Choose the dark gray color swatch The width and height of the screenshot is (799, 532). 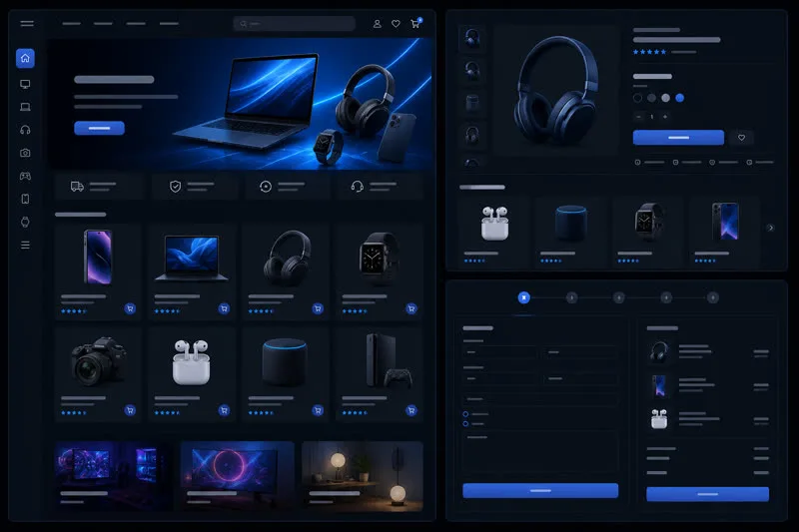(651, 98)
